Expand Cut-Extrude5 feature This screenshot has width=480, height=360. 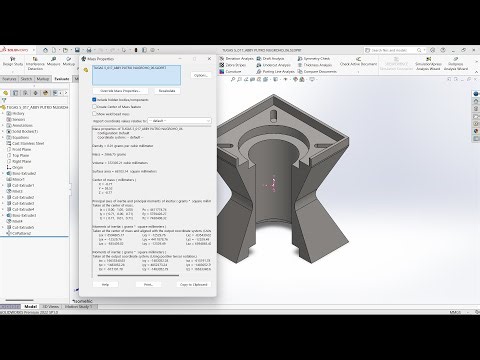(3, 228)
